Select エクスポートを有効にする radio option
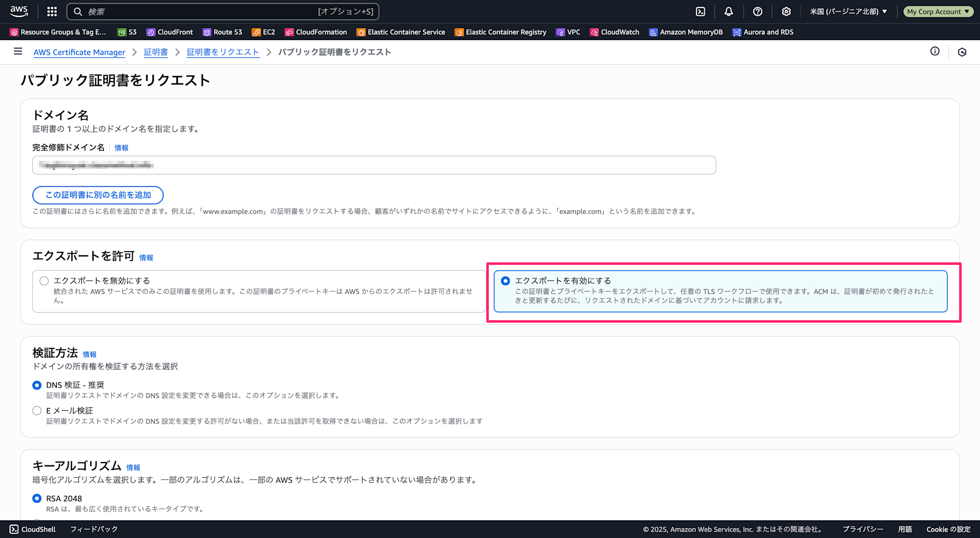The height and width of the screenshot is (538, 980). pos(505,281)
